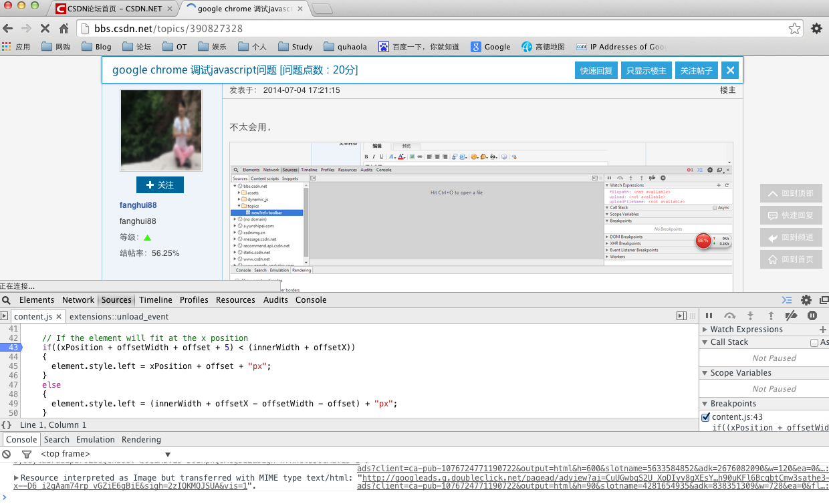Open DevTools settings gear

tap(806, 300)
